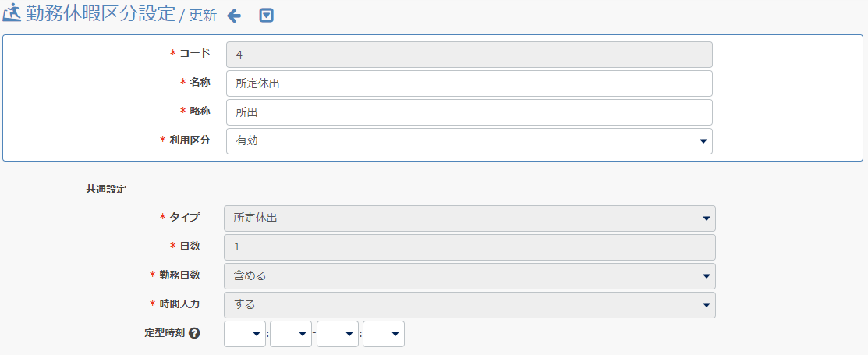Click into the 略称 field containing 所出
Viewport: 868px width, 355px height.
469,112
